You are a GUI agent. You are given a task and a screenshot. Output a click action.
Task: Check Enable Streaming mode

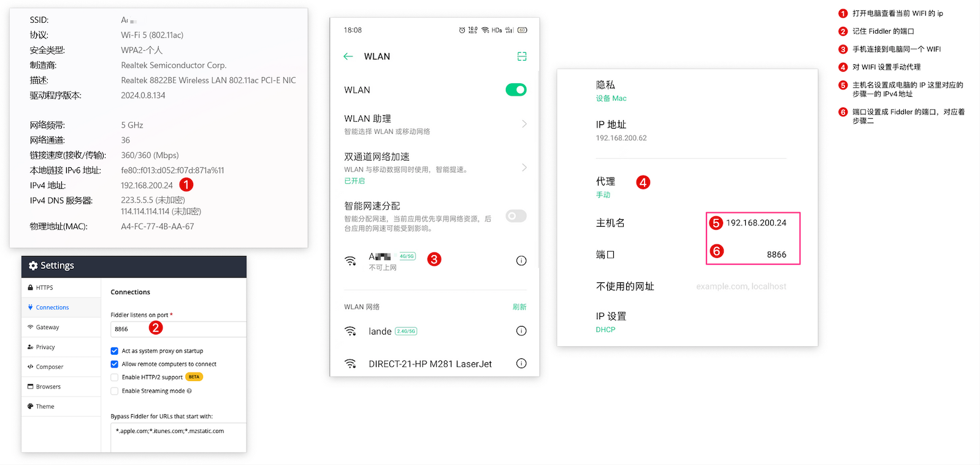(115, 391)
